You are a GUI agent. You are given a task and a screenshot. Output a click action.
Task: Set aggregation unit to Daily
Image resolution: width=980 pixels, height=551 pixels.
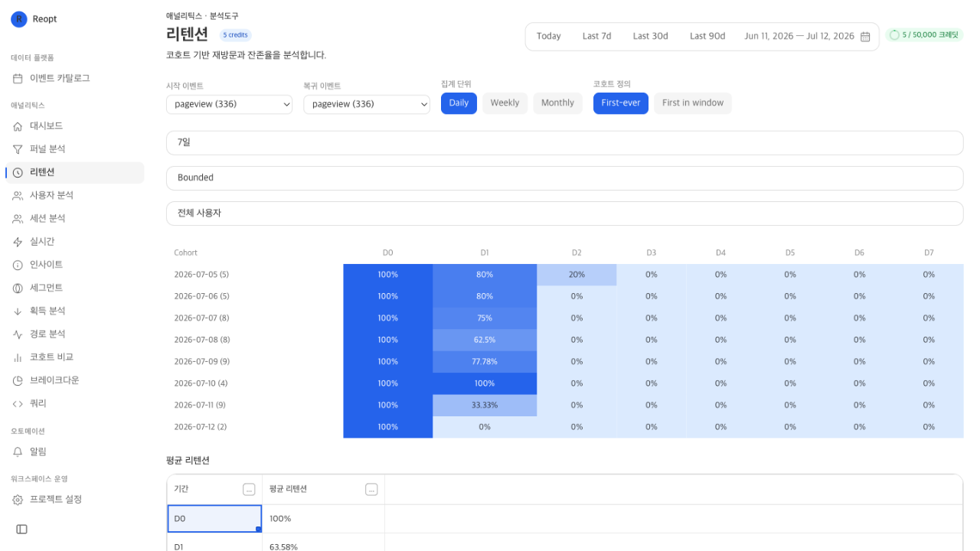(459, 103)
